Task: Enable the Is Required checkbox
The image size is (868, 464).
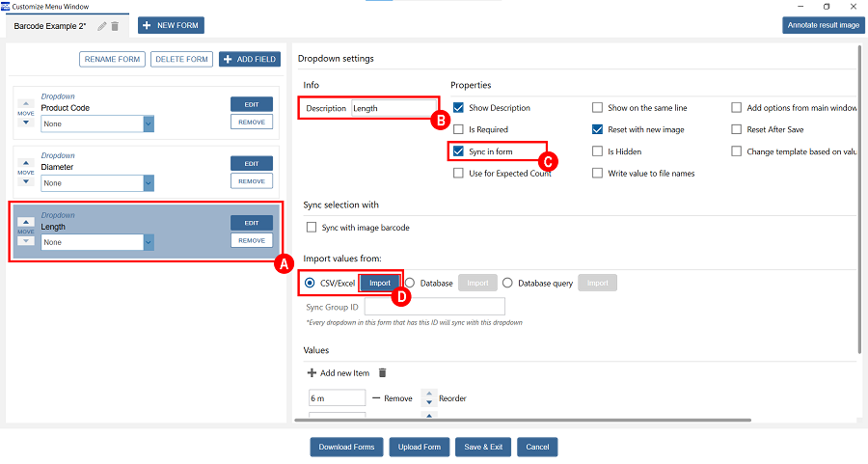Action: (x=458, y=129)
